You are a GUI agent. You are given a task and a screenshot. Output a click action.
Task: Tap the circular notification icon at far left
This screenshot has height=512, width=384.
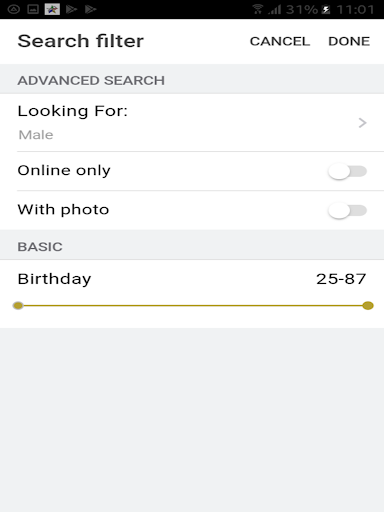coord(14,9)
